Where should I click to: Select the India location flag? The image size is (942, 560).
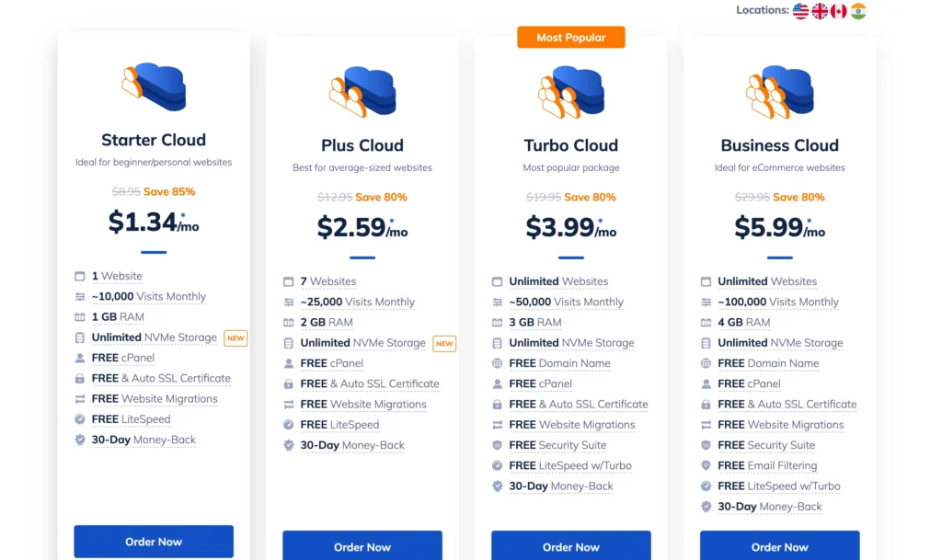(857, 11)
